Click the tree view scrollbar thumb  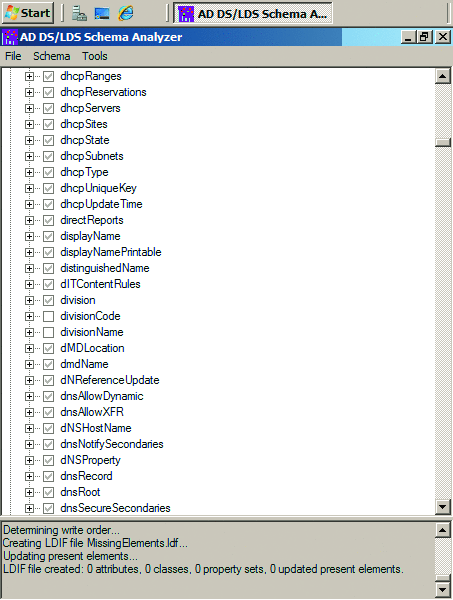[443, 142]
